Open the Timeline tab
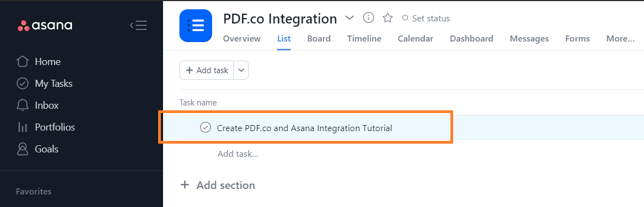 coord(364,39)
